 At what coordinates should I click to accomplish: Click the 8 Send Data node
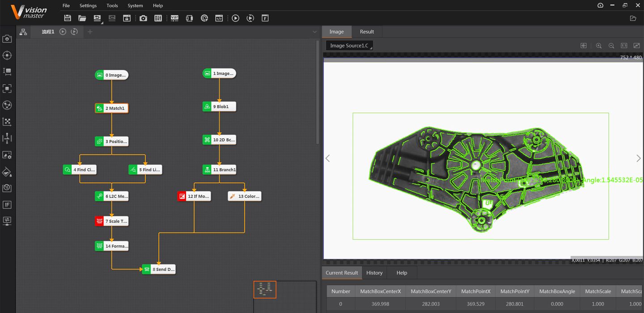pos(159,269)
